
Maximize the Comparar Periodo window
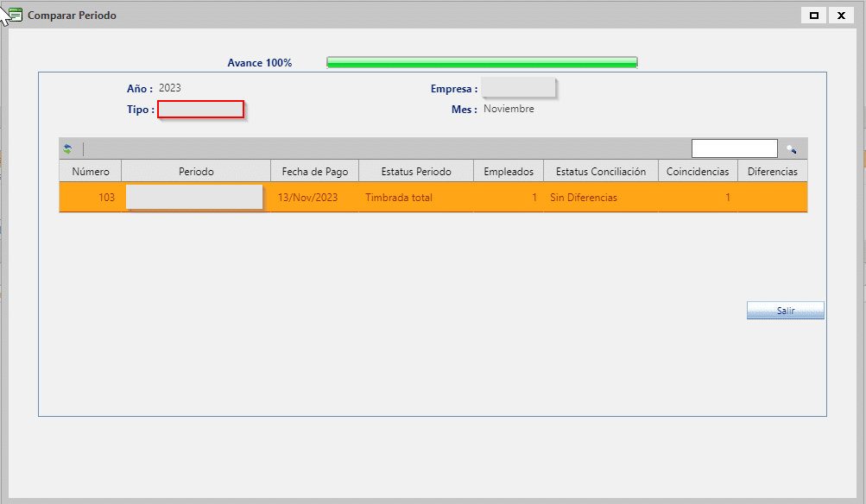tap(813, 16)
